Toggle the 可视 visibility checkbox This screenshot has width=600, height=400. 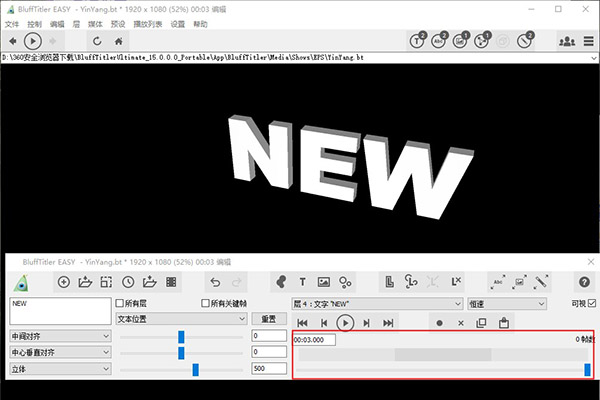pos(591,303)
